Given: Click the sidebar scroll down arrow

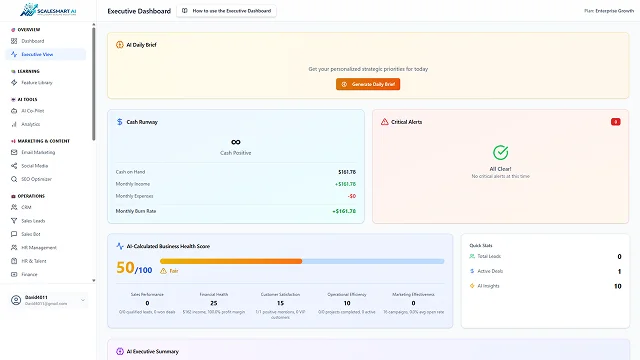Looking at the screenshot, I should coord(93,280).
